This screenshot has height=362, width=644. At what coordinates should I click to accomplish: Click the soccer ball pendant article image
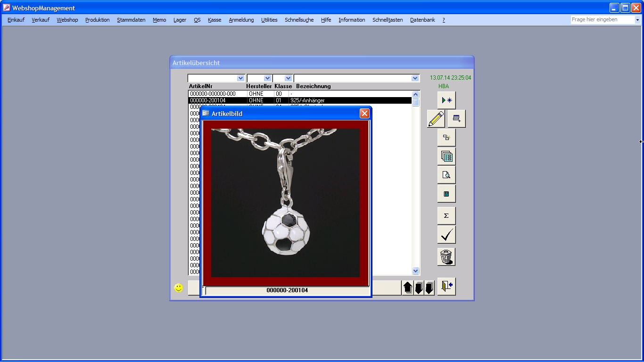point(285,203)
